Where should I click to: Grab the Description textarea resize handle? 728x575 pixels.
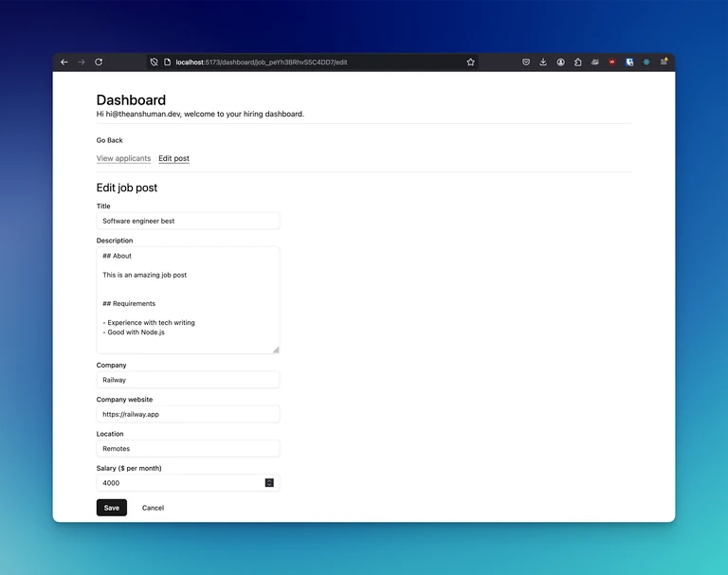click(276, 350)
